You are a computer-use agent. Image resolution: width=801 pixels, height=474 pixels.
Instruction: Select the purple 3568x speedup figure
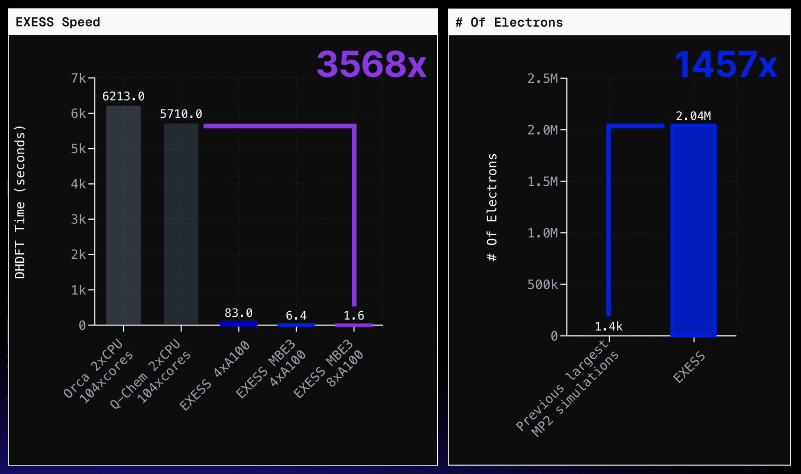pyautogui.click(x=371, y=65)
